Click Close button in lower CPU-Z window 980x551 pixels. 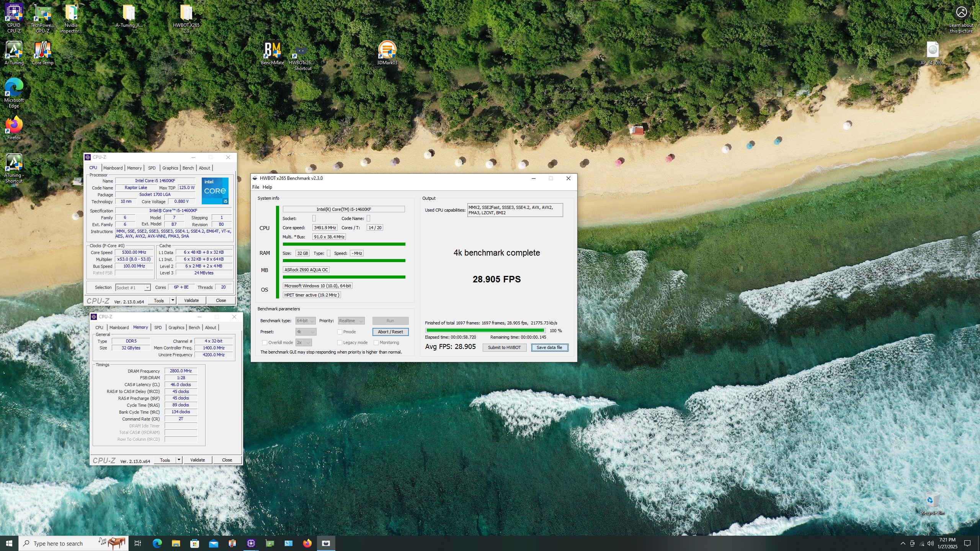tap(227, 460)
